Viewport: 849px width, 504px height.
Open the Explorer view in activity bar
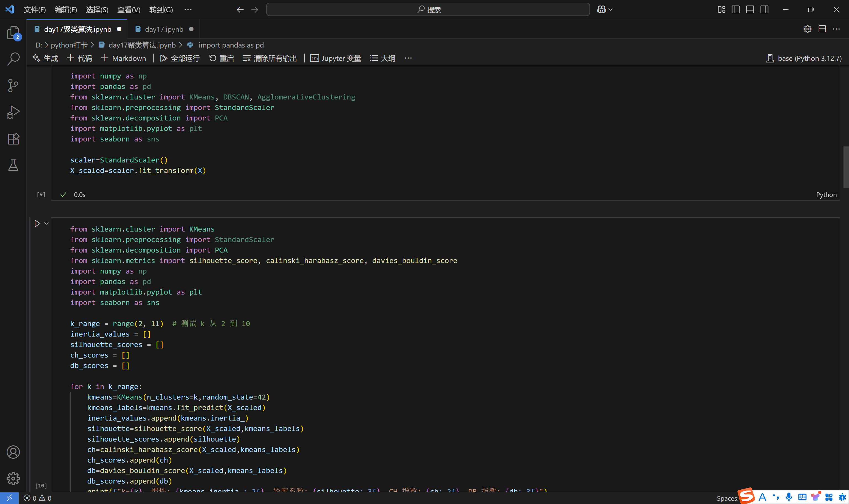tap(13, 33)
